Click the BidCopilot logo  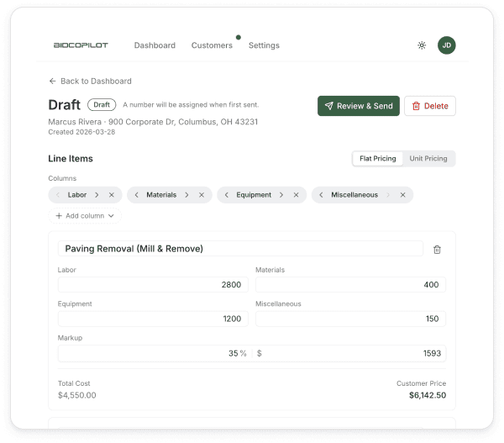tap(81, 45)
